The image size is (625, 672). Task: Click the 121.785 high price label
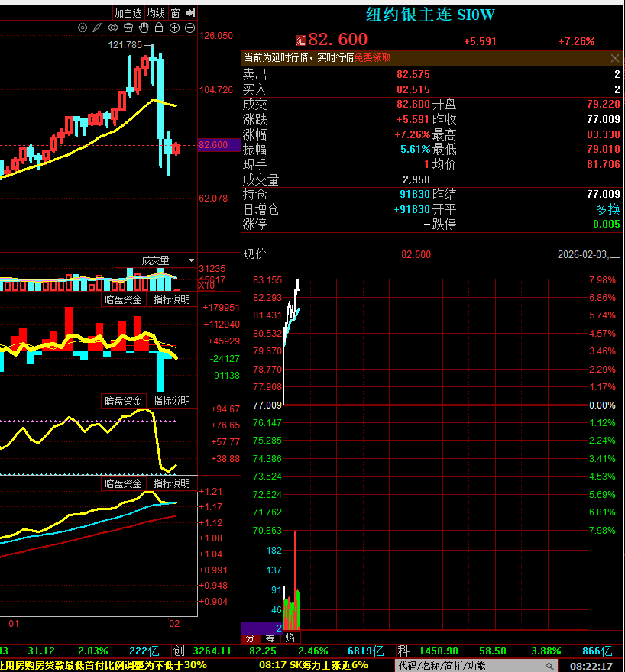(x=125, y=45)
